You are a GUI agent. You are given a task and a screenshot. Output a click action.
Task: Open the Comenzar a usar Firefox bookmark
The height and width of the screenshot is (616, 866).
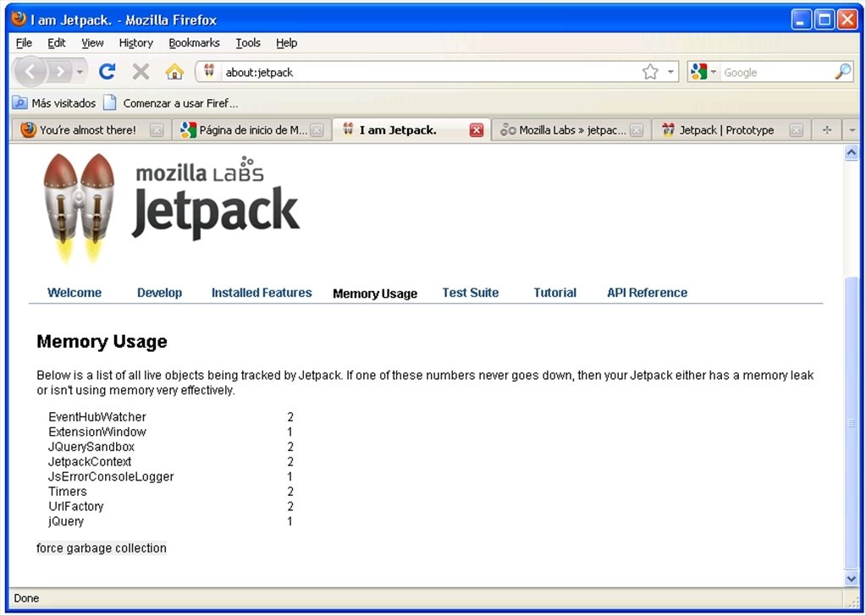(x=171, y=103)
